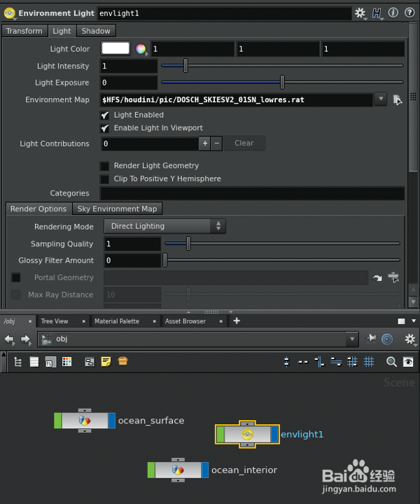This screenshot has width=420, height=504.
Task: Open the parameter help question mark icon
Action: pos(408,13)
